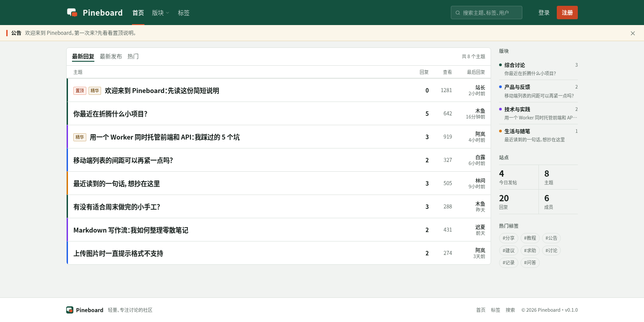Screen dimensions: 644x322
Task: Click the 最后回复 column header
Action: coord(476,72)
